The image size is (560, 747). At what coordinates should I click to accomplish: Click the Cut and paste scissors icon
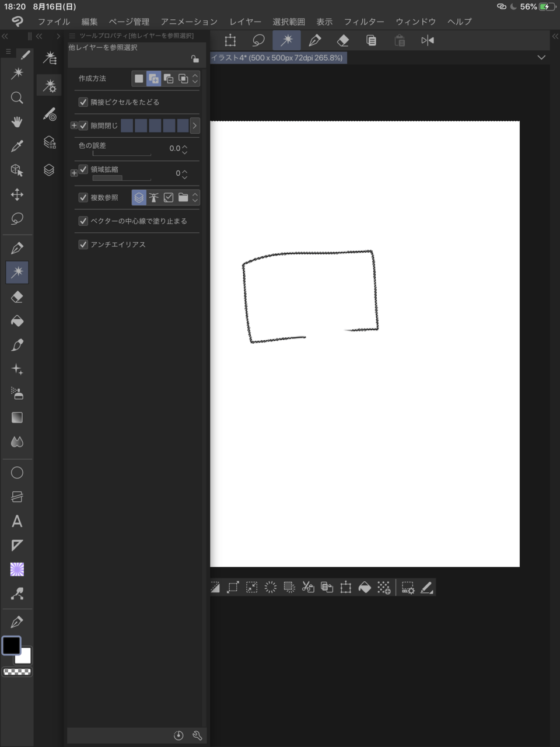coord(308,588)
